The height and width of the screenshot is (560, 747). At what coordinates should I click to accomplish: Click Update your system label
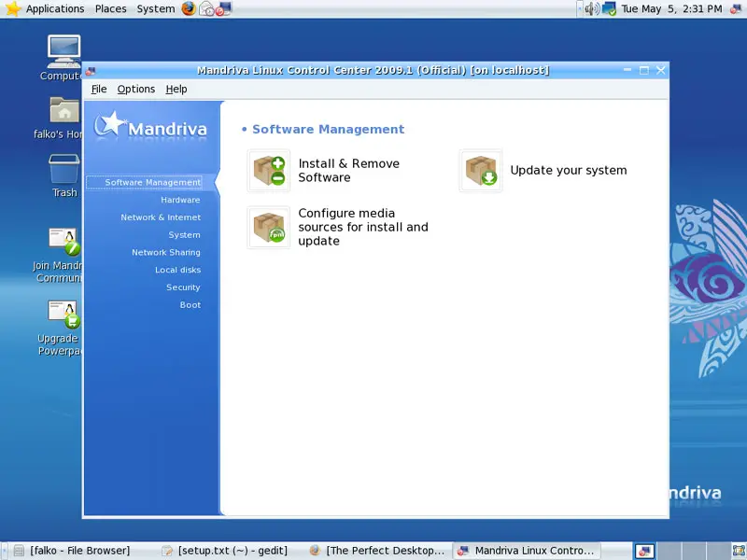click(569, 171)
